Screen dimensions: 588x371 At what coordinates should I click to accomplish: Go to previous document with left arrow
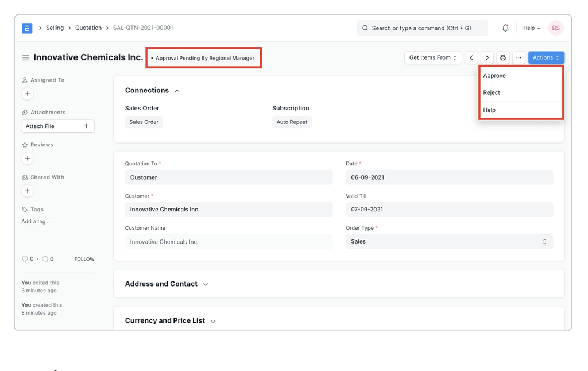pyautogui.click(x=471, y=57)
